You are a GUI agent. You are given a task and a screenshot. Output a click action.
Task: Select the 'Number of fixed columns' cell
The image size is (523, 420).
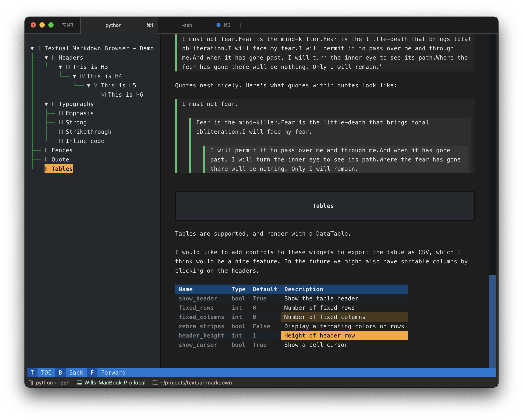pyautogui.click(x=344, y=317)
